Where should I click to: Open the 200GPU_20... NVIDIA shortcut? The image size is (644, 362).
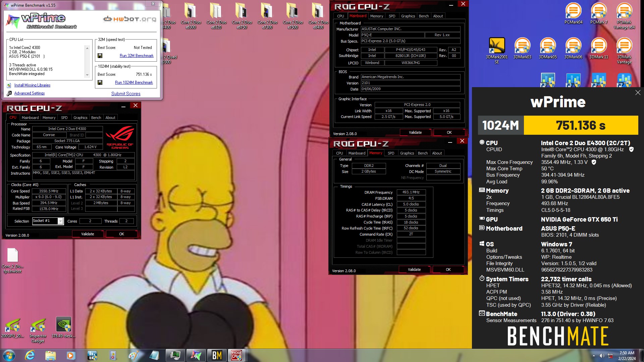(x=13, y=327)
